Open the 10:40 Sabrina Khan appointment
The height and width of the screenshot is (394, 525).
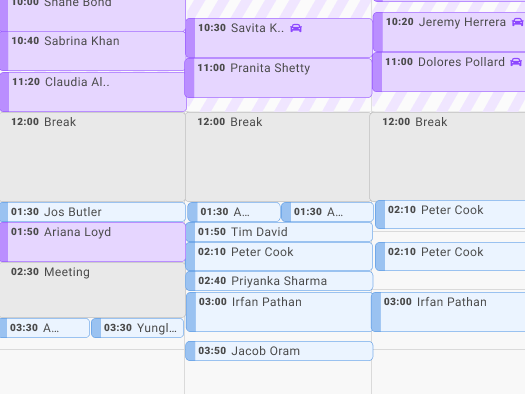point(93,51)
